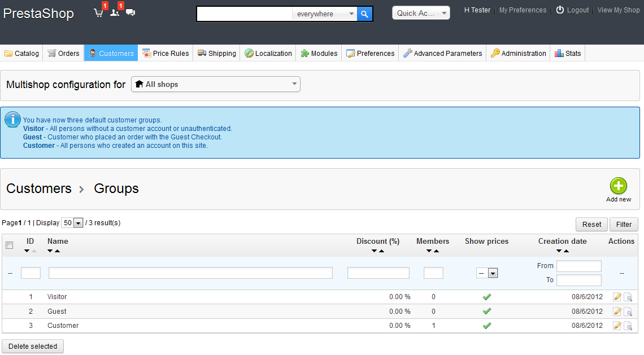
Task: Open the Catalog menu tab
Action: pyautogui.click(x=21, y=54)
